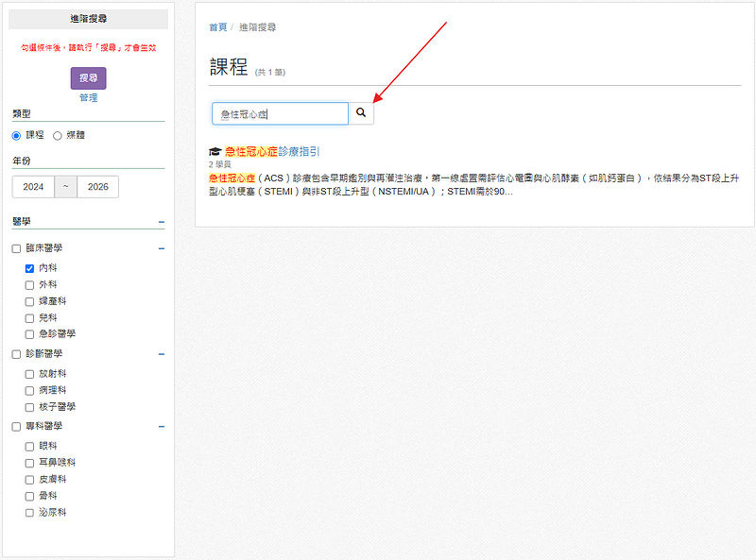Select the 媒體 type radio button
The image size is (756, 560).
tap(58, 136)
